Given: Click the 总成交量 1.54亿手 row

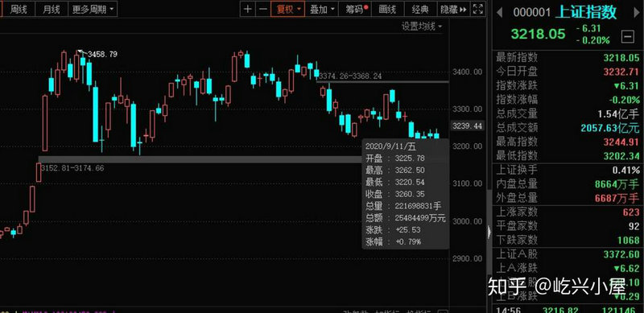Looking at the screenshot, I should pyautogui.click(x=568, y=113).
